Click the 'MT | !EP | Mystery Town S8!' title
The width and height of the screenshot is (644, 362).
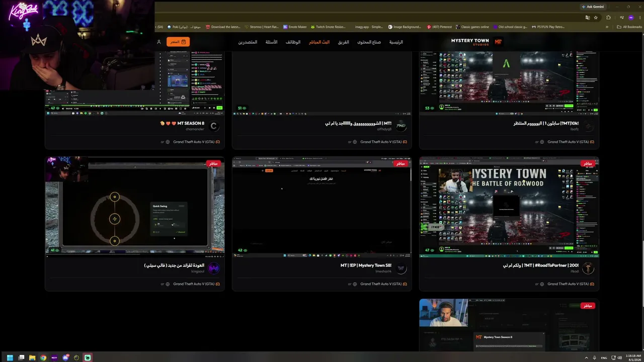point(366,265)
